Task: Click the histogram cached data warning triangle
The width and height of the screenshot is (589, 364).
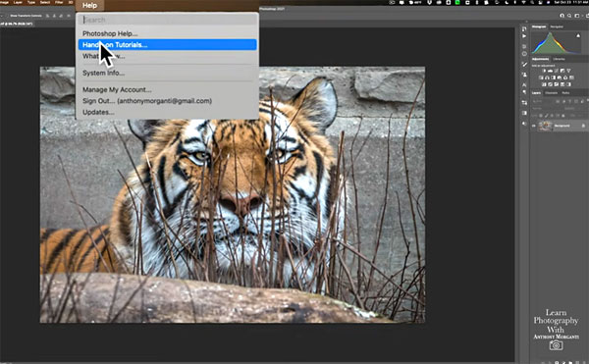Action: 578,35
